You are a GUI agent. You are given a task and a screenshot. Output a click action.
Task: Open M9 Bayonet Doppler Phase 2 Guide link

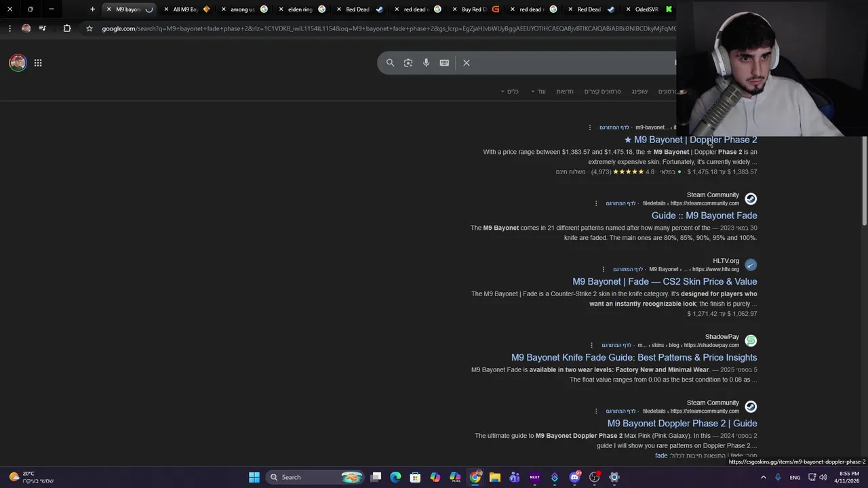tap(682, 423)
